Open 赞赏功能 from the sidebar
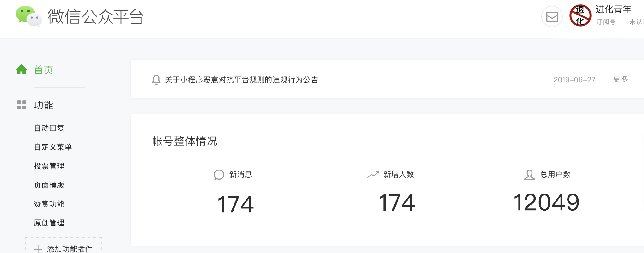This screenshot has width=644, height=253. pyautogui.click(x=49, y=204)
